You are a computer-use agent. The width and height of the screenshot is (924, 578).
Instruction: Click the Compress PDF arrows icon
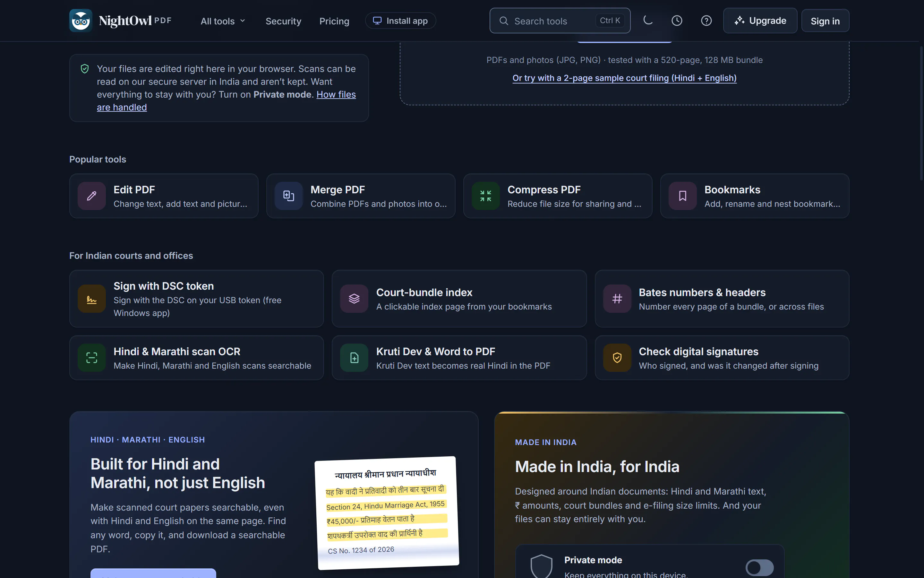486,196
